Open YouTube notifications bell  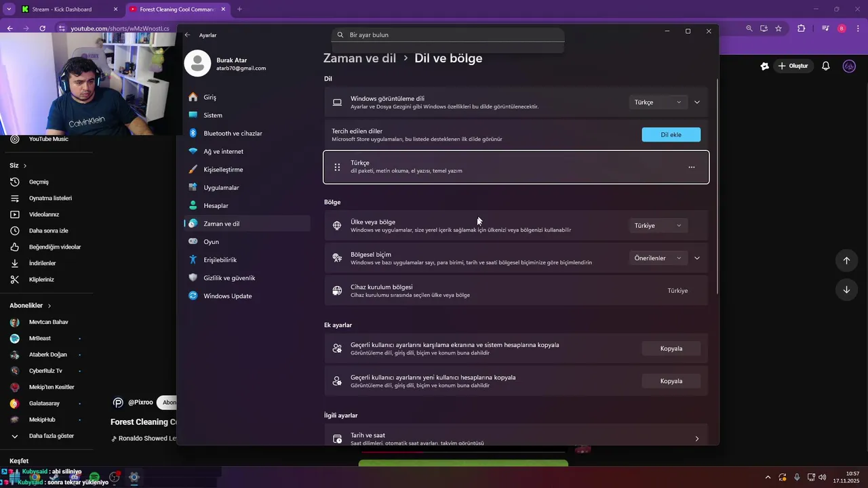pos(826,66)
